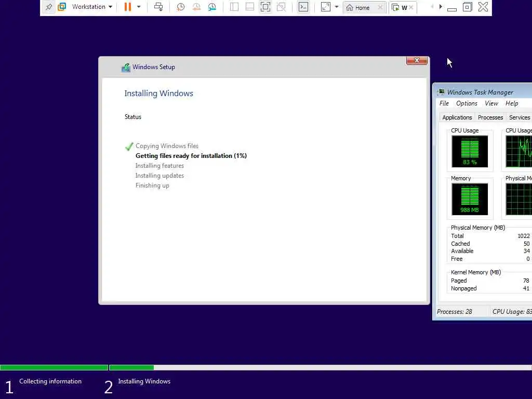Open the snapshot manager icon
This screenshot has width=532, height=399.
[x=212, y=7]
